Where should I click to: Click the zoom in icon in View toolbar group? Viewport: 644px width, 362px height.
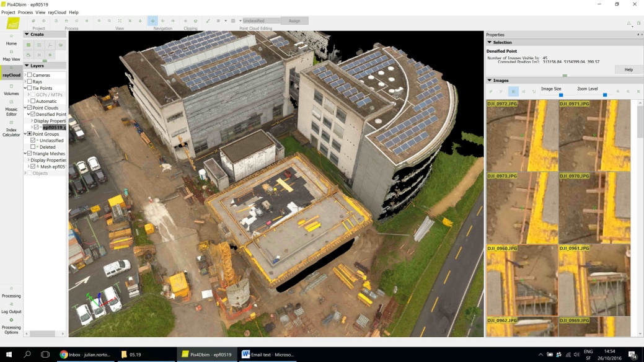click(x=99, y=21)
